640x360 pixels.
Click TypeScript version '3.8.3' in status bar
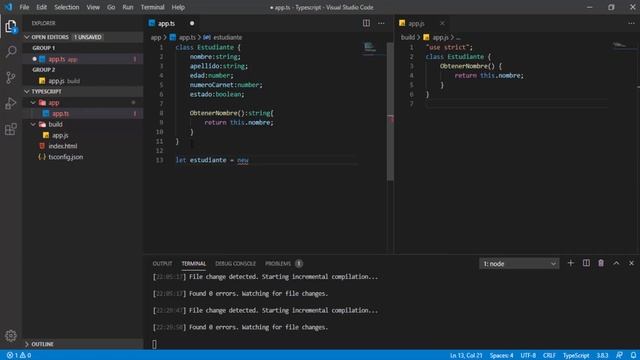(602, 356)
